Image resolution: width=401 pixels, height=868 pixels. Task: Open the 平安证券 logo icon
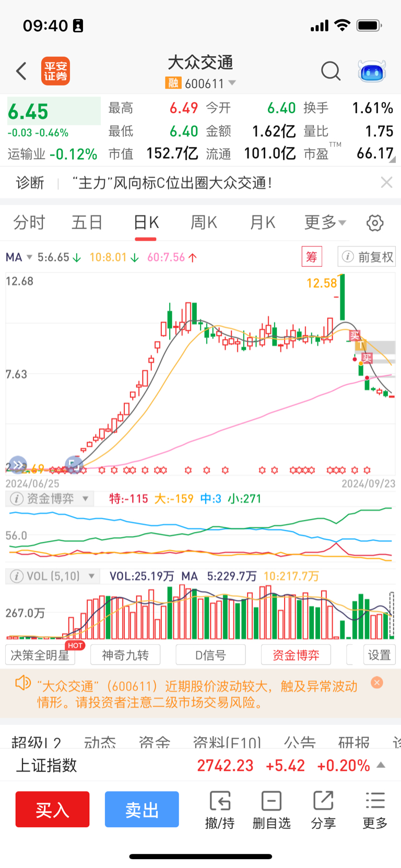tap(55, 71)
